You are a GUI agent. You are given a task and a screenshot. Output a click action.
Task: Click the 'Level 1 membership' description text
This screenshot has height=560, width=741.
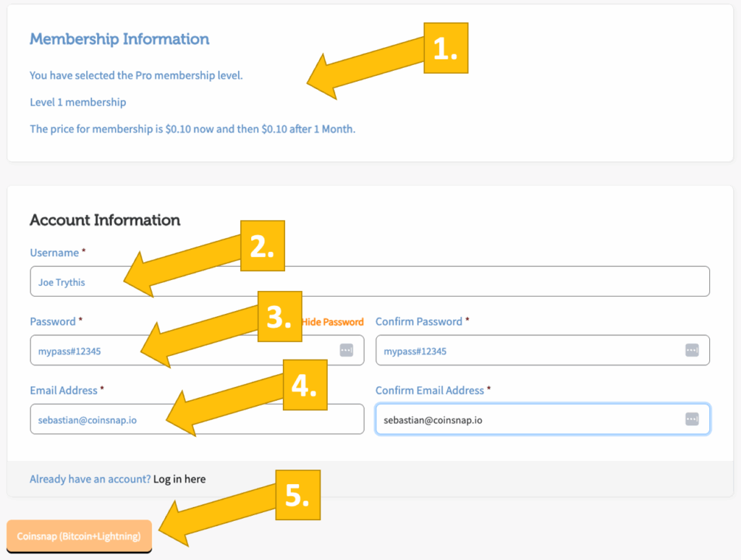tap(78, 103)
